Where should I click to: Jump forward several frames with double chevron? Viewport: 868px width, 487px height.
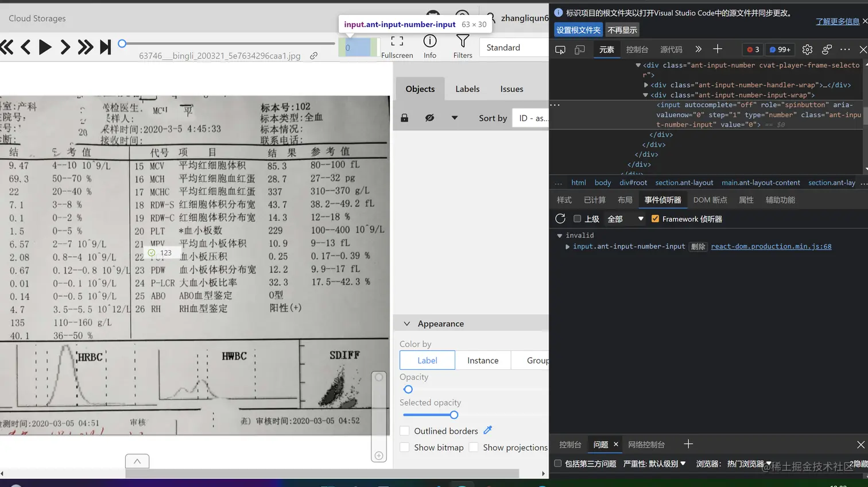coord(86,47)
